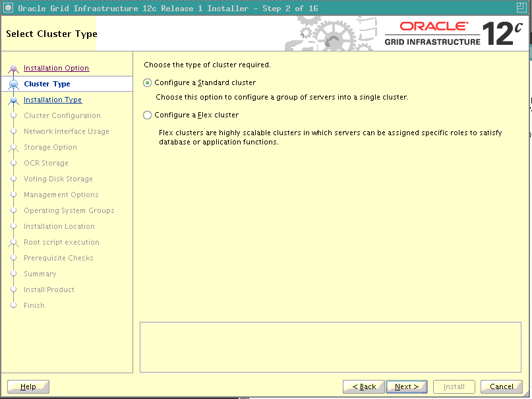Click the Root script execution step text
Screen dimensions: 532x399
[x=61, y=242]
